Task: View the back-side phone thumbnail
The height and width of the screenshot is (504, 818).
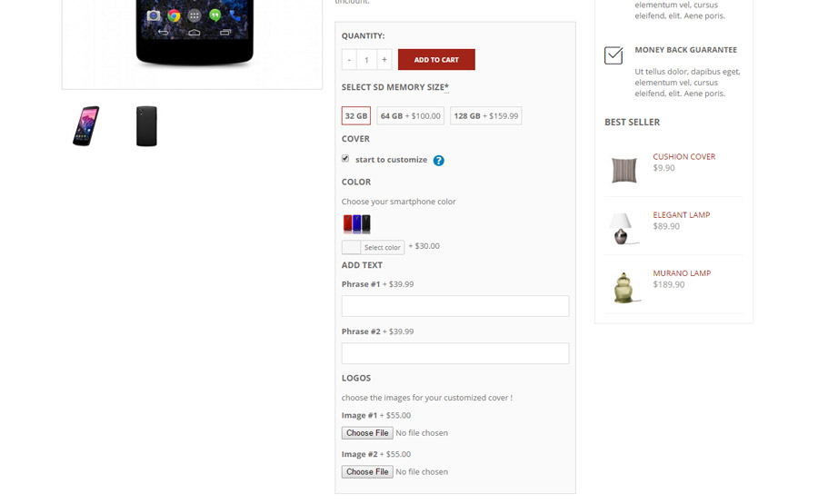Action: coord(146,126)
